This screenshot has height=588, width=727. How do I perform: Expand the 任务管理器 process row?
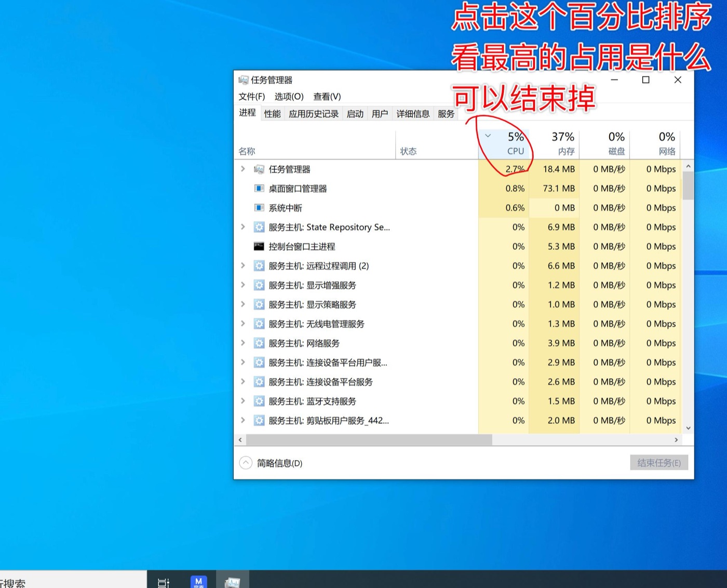click(x=243, y=169)
